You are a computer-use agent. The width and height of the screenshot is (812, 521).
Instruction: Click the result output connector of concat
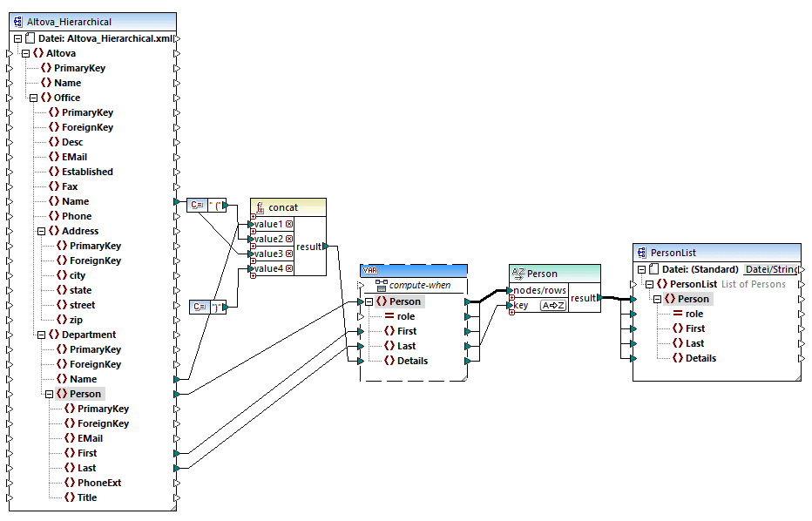click(324, 247)
